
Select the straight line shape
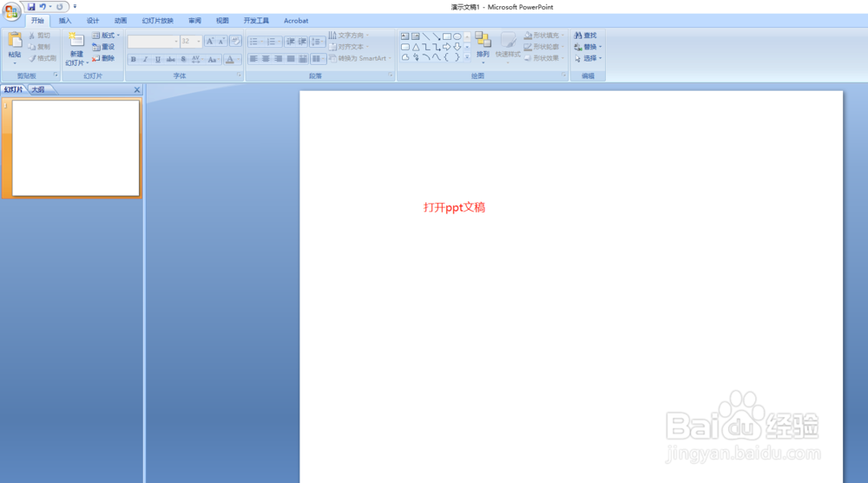pos(425,36)
